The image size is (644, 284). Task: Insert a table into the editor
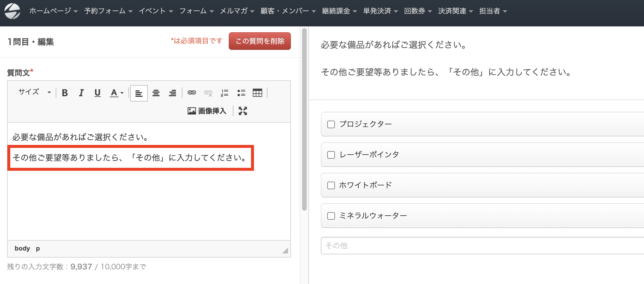[x=257, y=93]
